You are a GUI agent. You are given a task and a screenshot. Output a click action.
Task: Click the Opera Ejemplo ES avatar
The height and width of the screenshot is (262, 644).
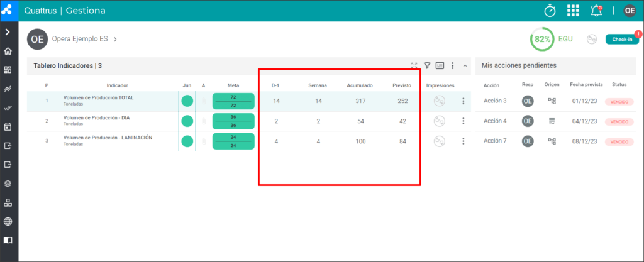click(37, 40)
